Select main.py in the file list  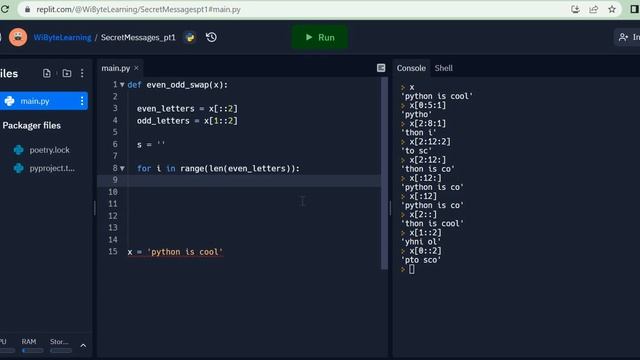click(x=44, y=101)
